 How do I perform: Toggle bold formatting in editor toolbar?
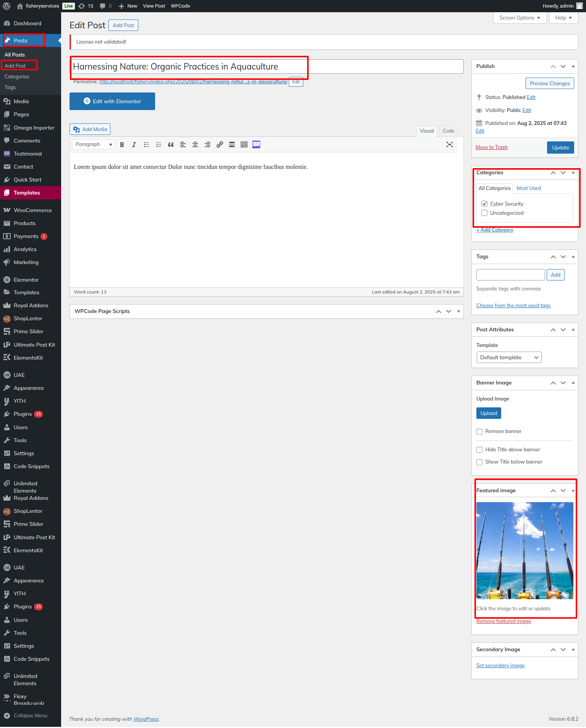122,144
